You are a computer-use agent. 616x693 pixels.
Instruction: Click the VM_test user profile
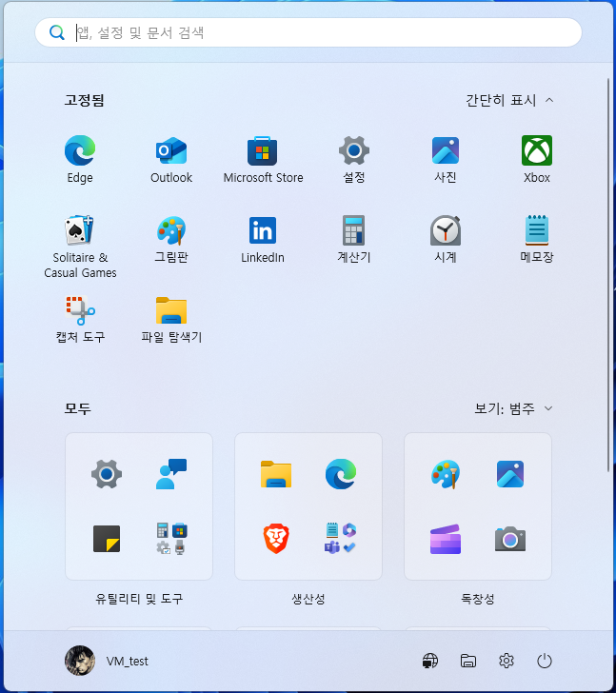(108, 661)
